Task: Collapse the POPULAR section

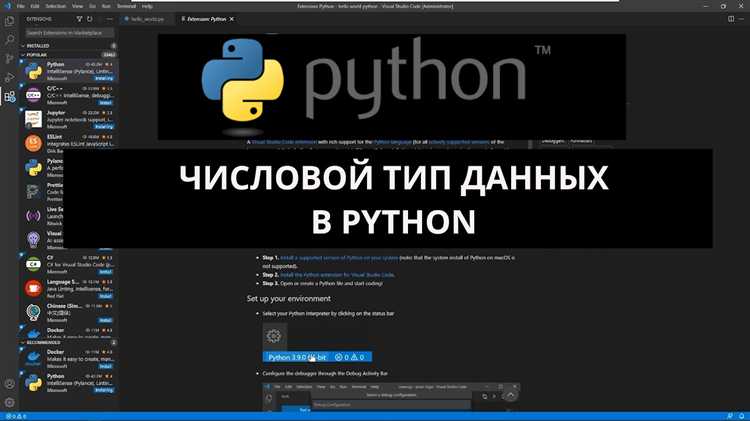Action: coord(37,55)
